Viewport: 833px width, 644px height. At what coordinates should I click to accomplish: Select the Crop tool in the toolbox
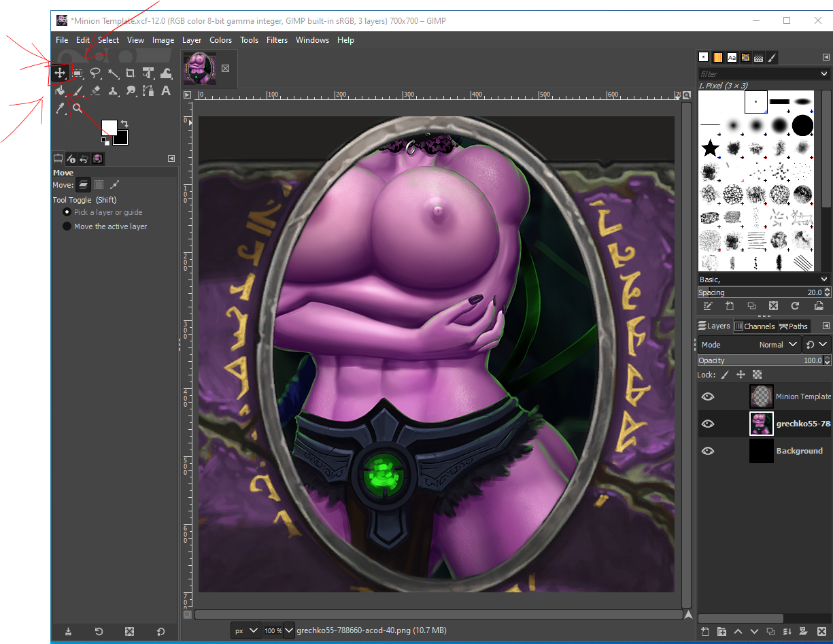tap(131, 73)
